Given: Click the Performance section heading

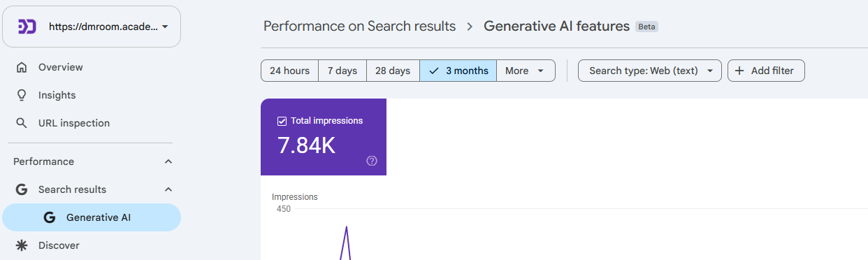Looking at the screenshot, I should 43,161.
